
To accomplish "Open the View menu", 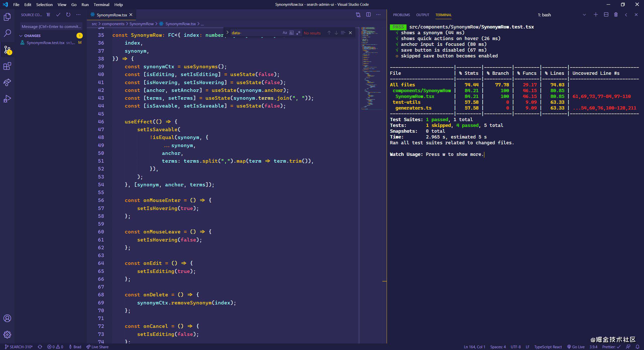I will (62, 5).
